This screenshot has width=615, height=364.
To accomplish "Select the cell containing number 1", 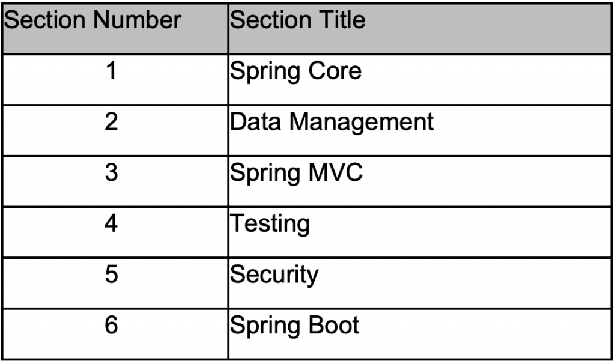I will click(111, 72).
